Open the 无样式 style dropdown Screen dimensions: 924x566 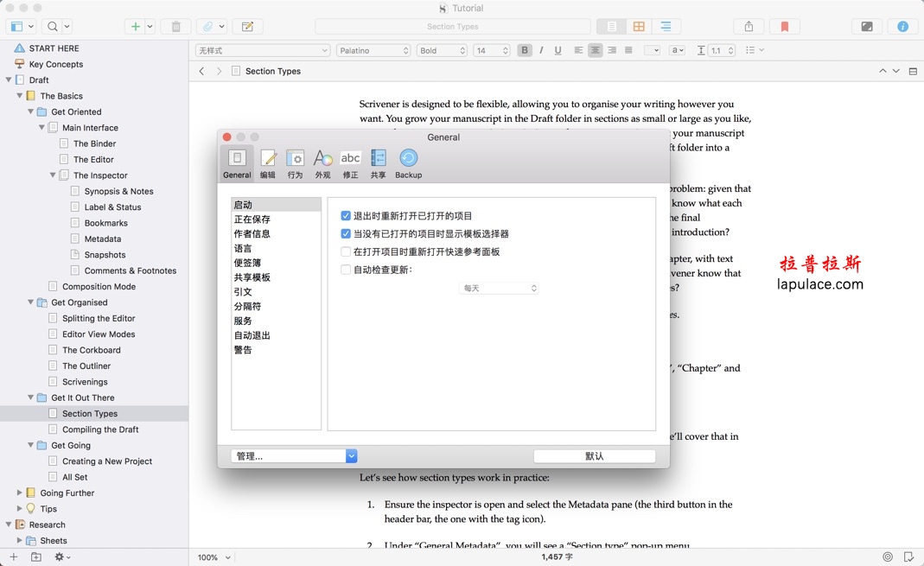point(262,51)
